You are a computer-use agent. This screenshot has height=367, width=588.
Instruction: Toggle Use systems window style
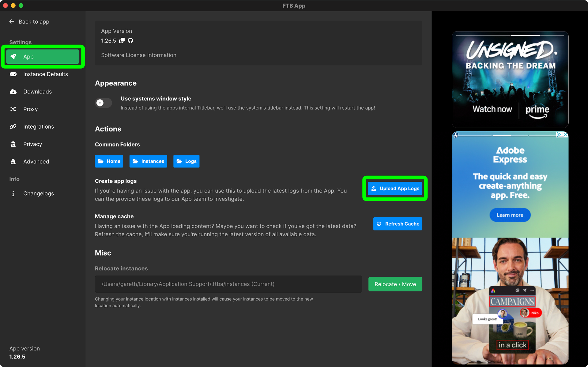pyautogui.click(x=104, y=103)
